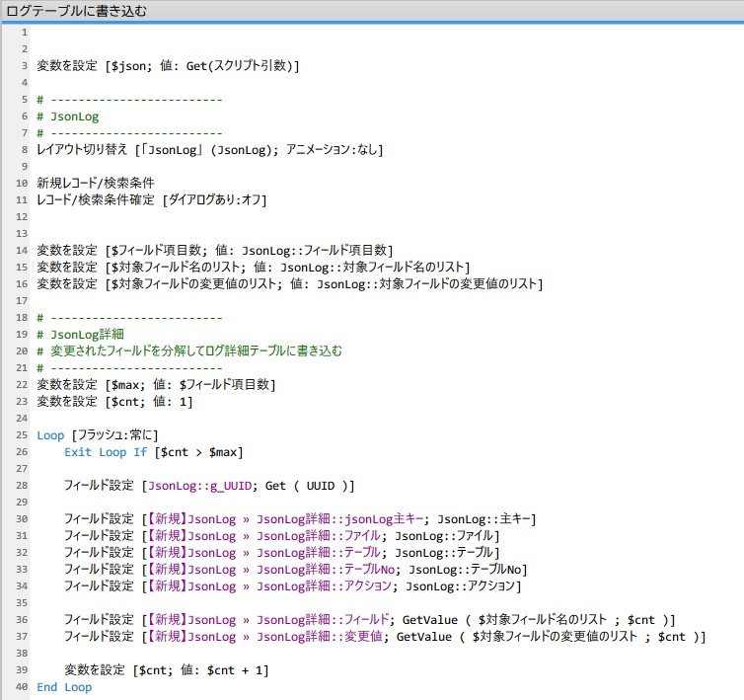Select the g_UUID field set step
Image resolution: width=744 pixels, height=700 pixels.
click(208, 486)
